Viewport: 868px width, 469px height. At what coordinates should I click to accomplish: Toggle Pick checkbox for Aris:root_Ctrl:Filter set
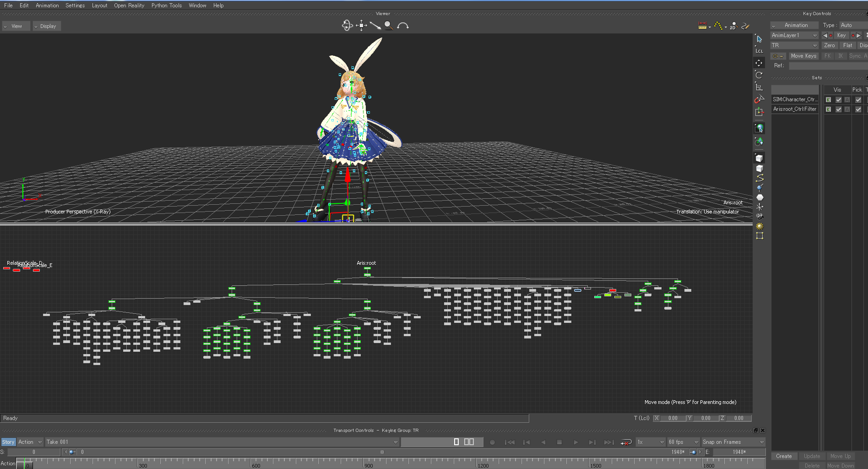pyautogui.click(x=858, y=109)
